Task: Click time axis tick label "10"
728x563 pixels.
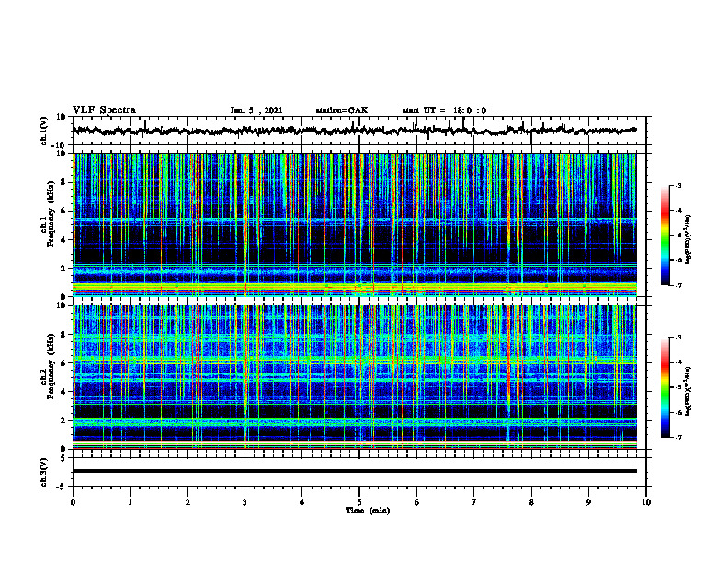Action: point(646,502)
